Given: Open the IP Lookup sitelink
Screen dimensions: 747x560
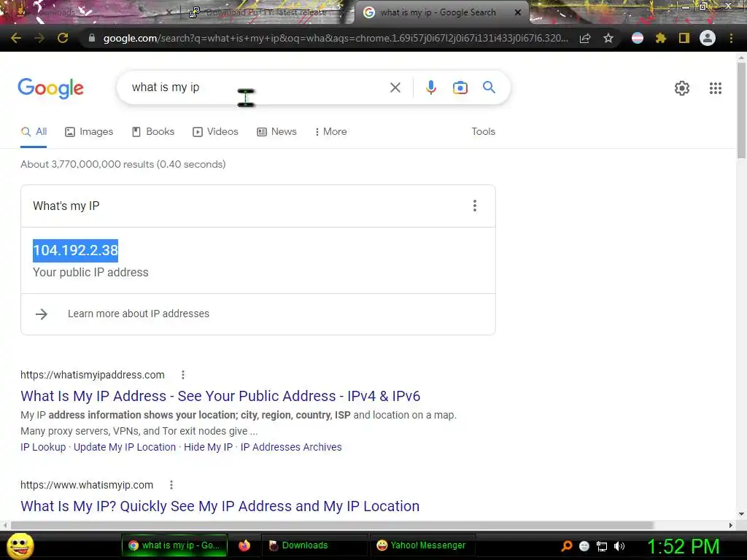Looking at the screenshot, I should (x=43, y=447).
